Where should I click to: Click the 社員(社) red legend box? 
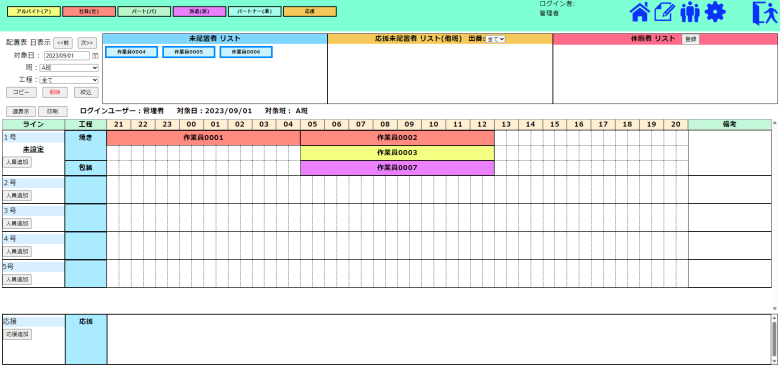click(89, 11)
